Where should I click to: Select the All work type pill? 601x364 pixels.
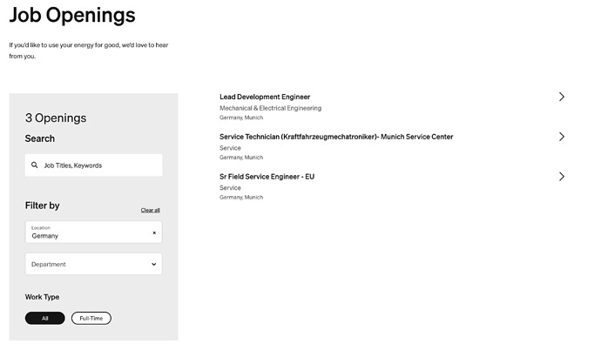[44, 318]
